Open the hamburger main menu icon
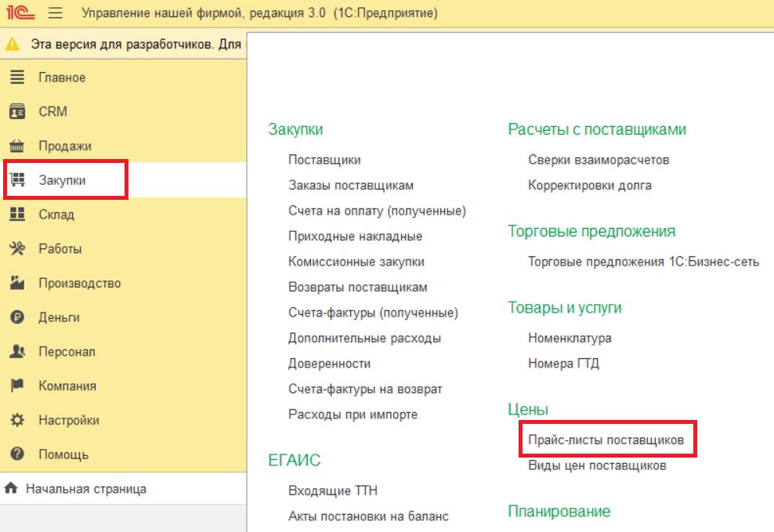Viewport: 774px width, 532px height. [56, 13]
